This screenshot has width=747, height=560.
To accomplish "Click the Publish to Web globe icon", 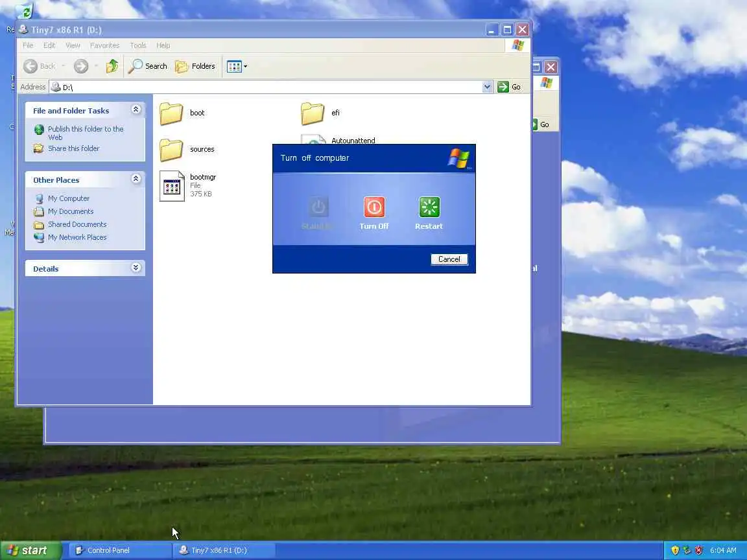I will click(x=39, y=130).
